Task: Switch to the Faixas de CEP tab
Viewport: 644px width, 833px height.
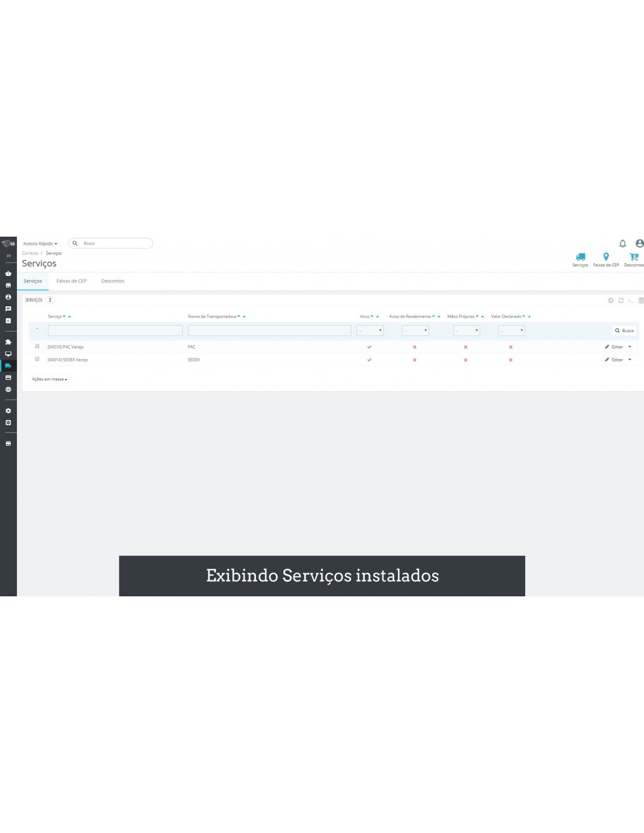Action: tap(71, 281)
